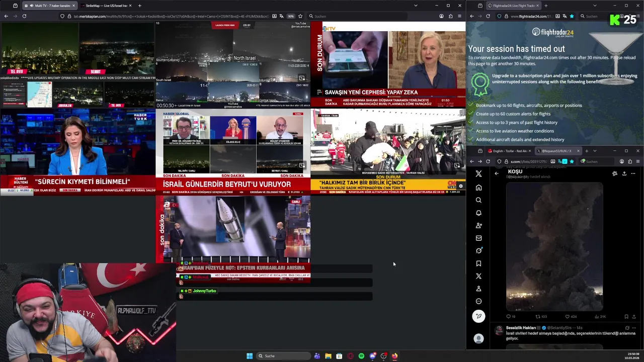Go back using the KOŞU list arrow
This screenshot has width=644, height=362.
497,173
